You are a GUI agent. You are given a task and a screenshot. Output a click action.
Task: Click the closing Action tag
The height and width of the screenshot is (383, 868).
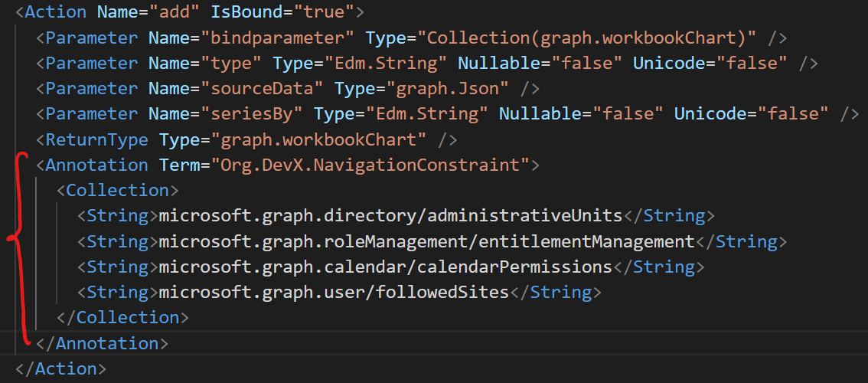tap(61, 368)
